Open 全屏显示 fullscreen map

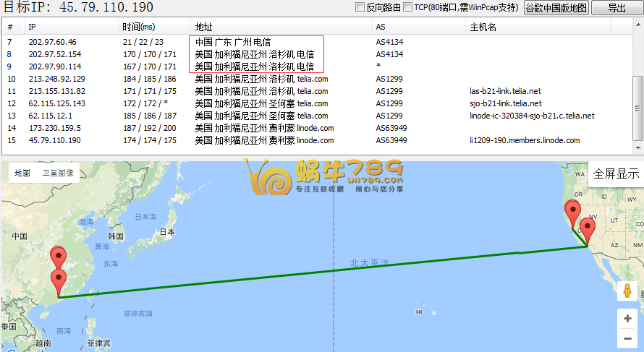point(616,174)
